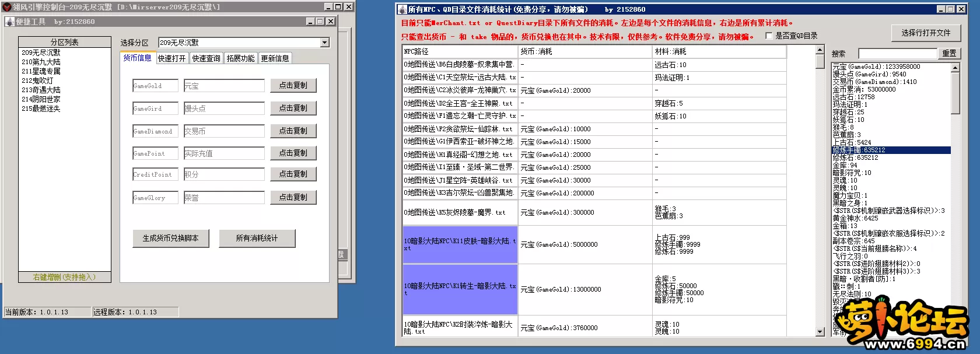The height and width of the screenshot is (354, 980).
Task: Click the 元宝 currency name field
Action: pos(224,86)
